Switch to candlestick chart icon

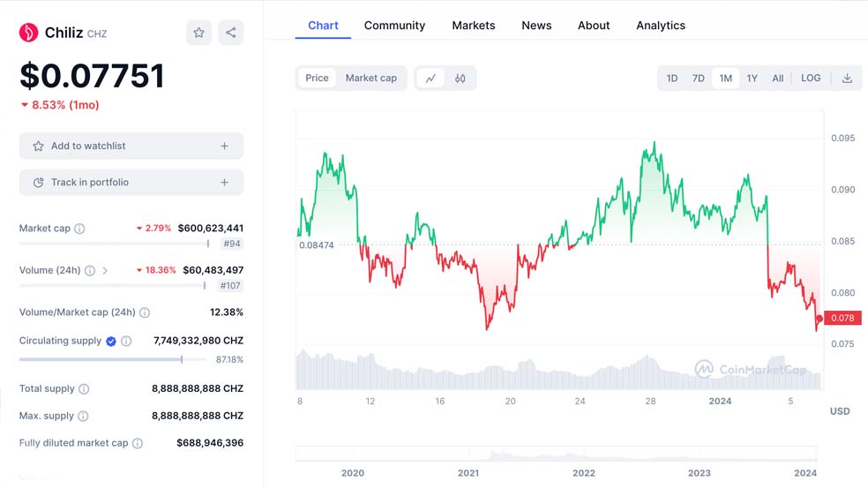[460, 78]
